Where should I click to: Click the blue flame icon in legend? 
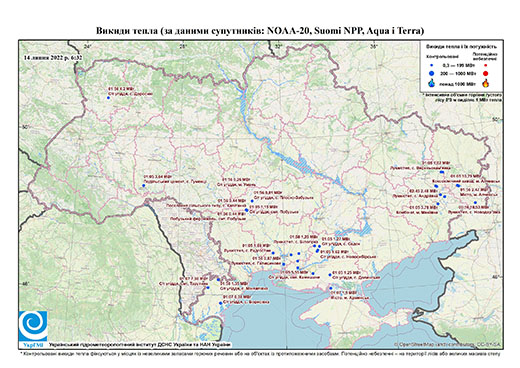(432, 83)
